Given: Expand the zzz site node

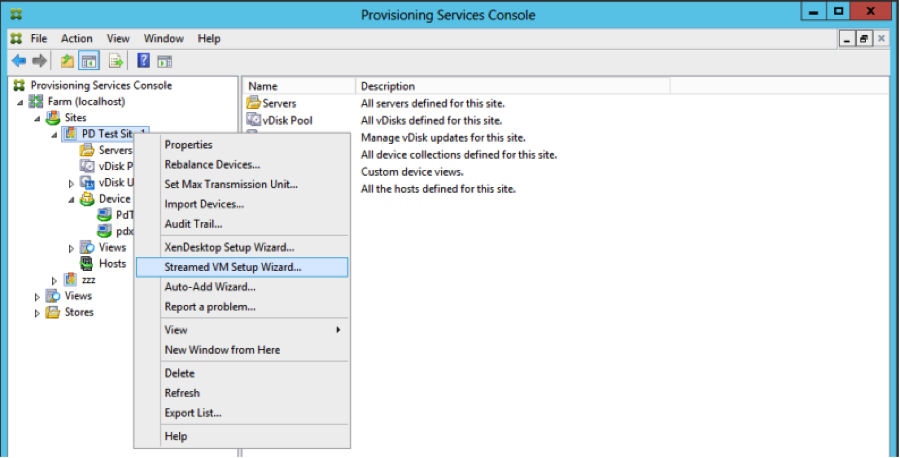Looking at the screenshot, I should (55, 280).
